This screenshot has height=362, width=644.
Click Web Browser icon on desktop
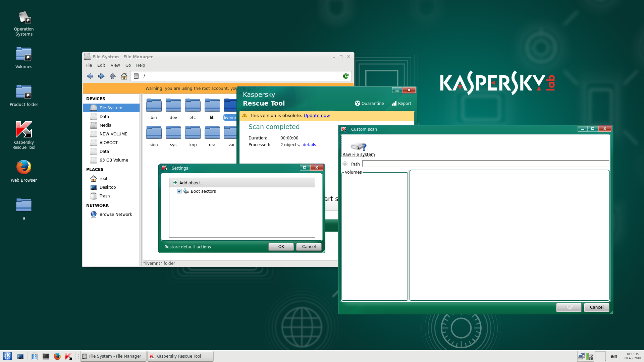[23, 168]
